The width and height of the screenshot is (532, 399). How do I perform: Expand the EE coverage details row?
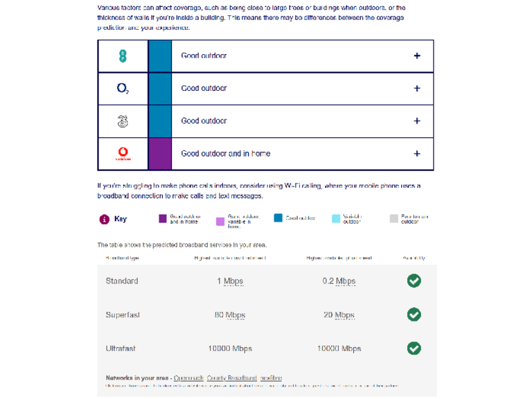coord(416,56)
